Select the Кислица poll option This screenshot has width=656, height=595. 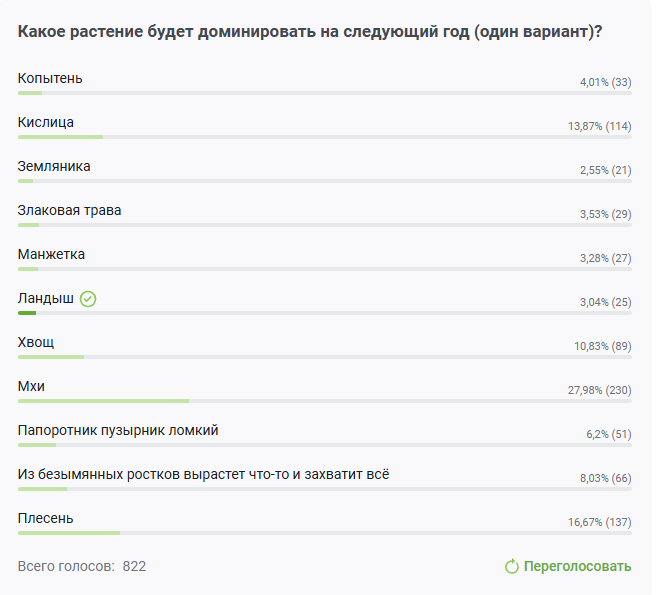point(46,122)
